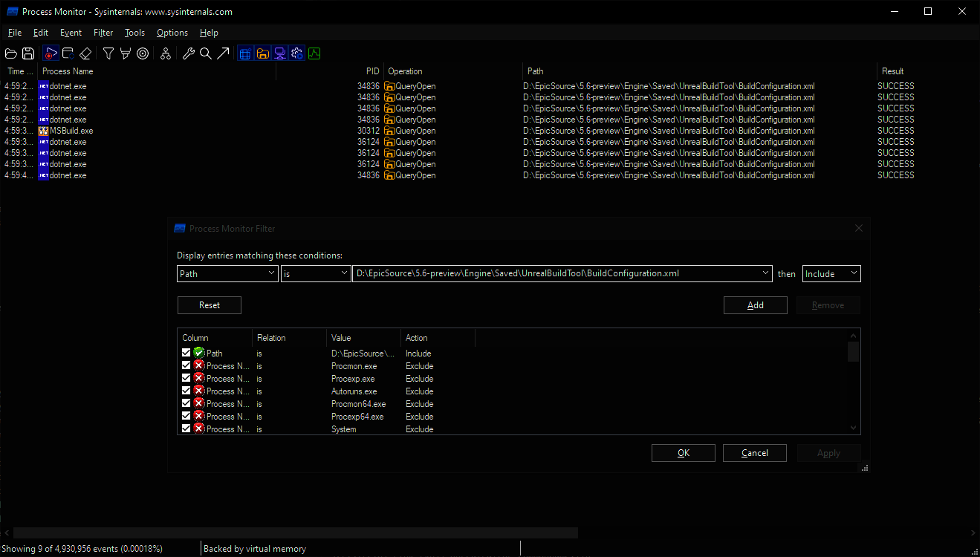The height and width of the screenshot is (557, 980).
Task: Clear events with the eraser icon
Action: coord(85,53)
